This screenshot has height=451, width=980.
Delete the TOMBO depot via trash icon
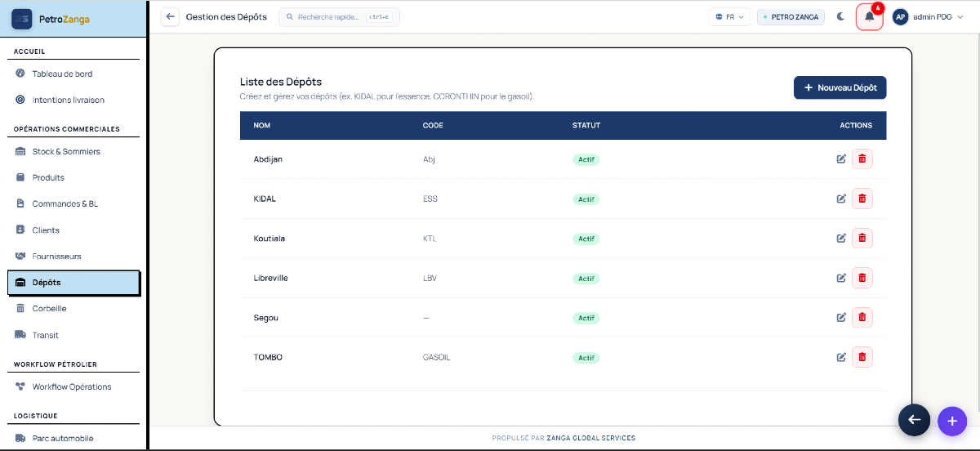click(862, 357)
